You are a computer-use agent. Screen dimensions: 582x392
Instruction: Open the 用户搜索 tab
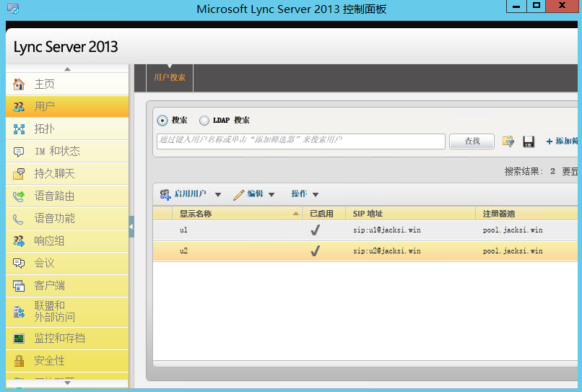tap(170, 77)
